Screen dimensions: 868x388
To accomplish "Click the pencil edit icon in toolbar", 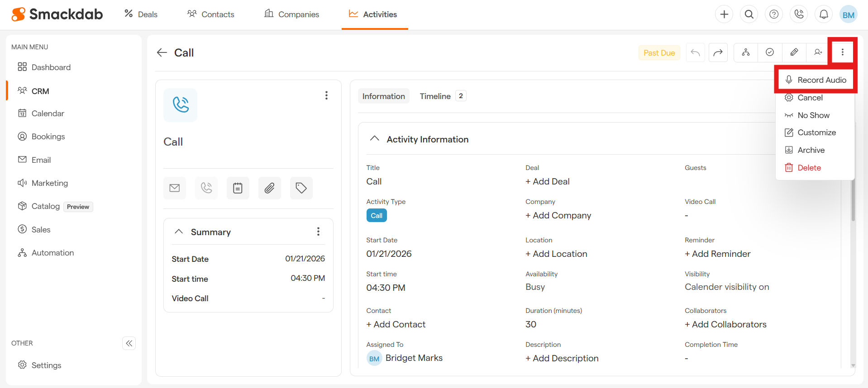I will click(x=794, y=52).
